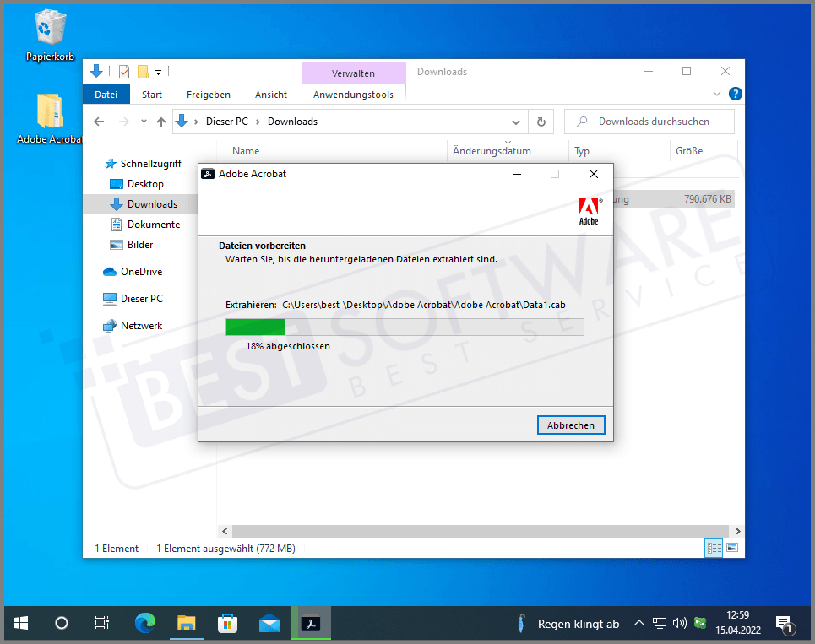
Task: Click the extraction progress bar at 18%
Action: pos(404,327)
